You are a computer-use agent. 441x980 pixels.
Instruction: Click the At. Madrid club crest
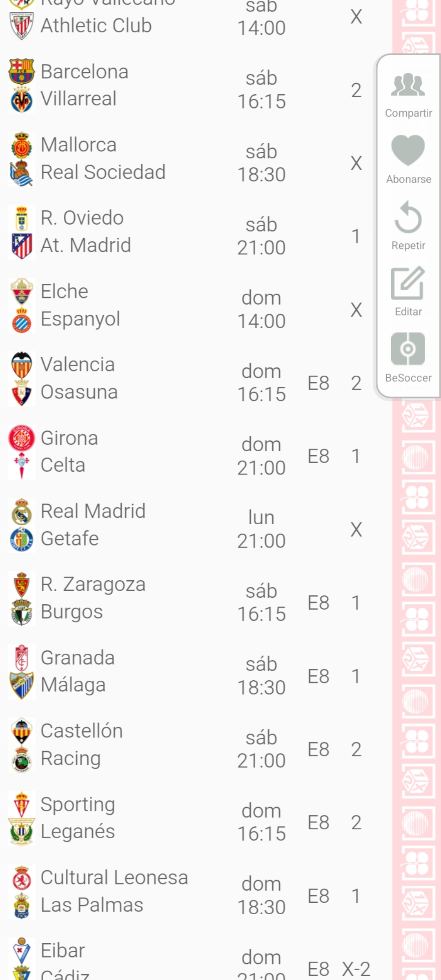tap(21, 245)
